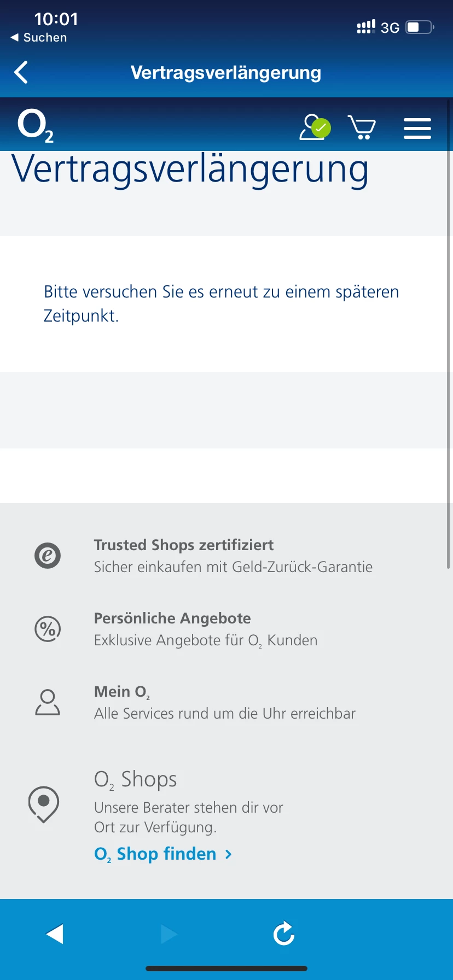This screenshot has width=453, height=980.
Task: Tap the retry later message text
Action: pos(221,304)
